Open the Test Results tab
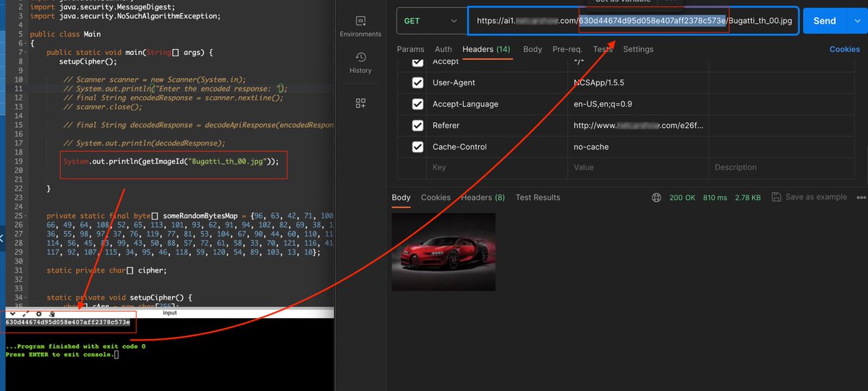The image size is (868, 391). click(x=537, y=197)
